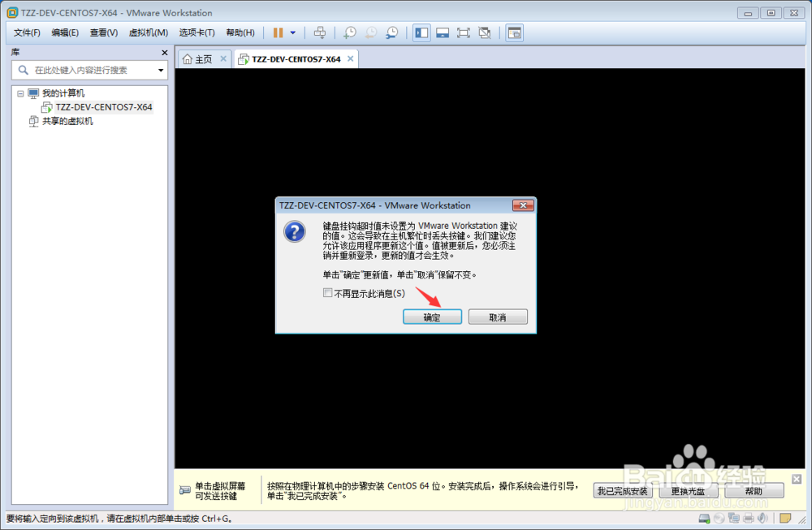Click the printer status icon
The height and width of the screenshot is (530, 812).
[x=749, y=518]
